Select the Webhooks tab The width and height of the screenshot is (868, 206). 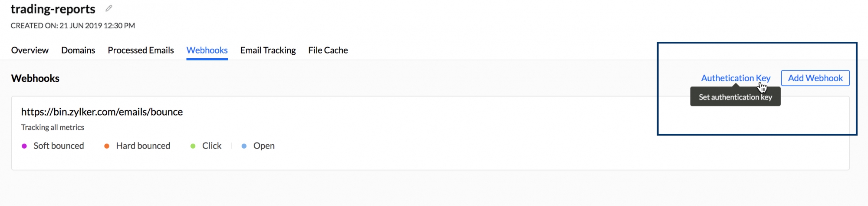click(x=207, y=50)
